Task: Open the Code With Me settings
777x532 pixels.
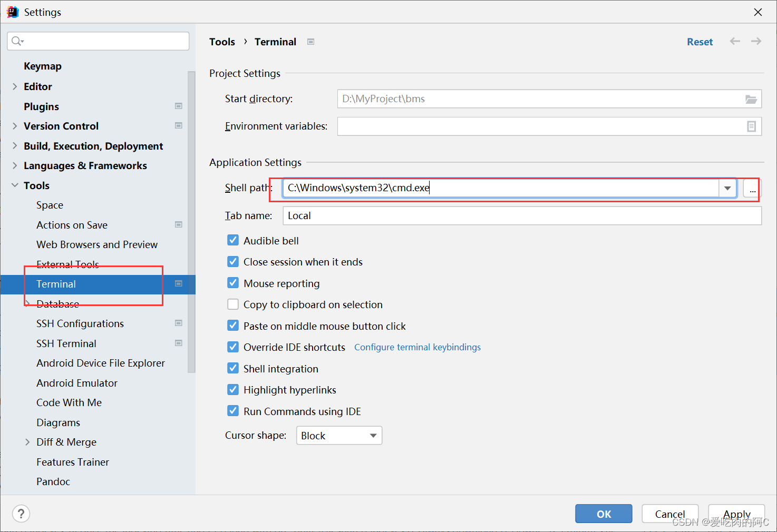Action: click(69, 402)
